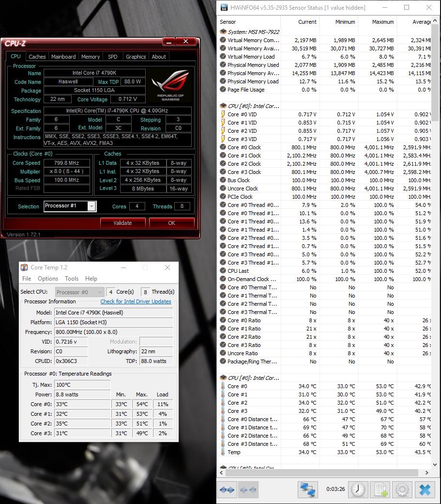Click the Validate button in CPU-Z
The image size is (441, 504).
click(x=122, y=223)
